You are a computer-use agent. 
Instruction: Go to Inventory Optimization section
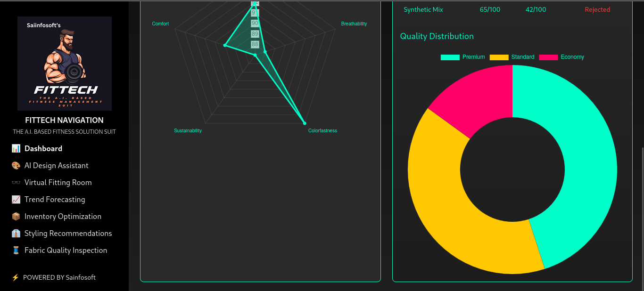point(63,217)
